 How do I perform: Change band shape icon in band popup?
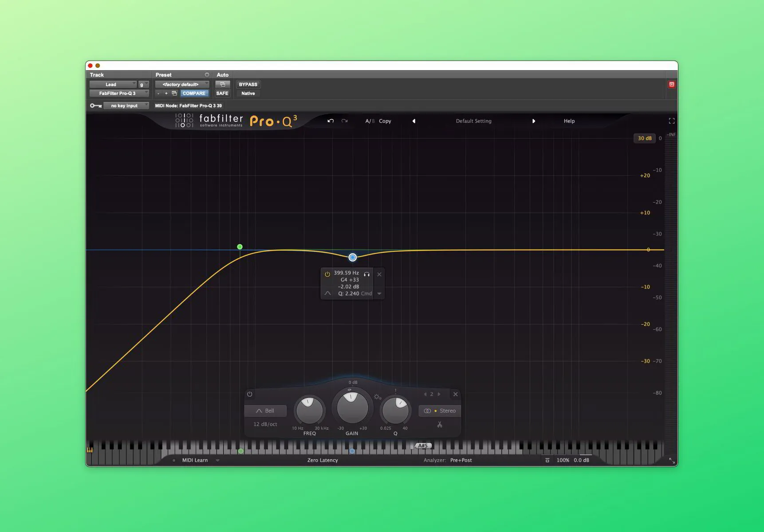[x=327, y=293]
